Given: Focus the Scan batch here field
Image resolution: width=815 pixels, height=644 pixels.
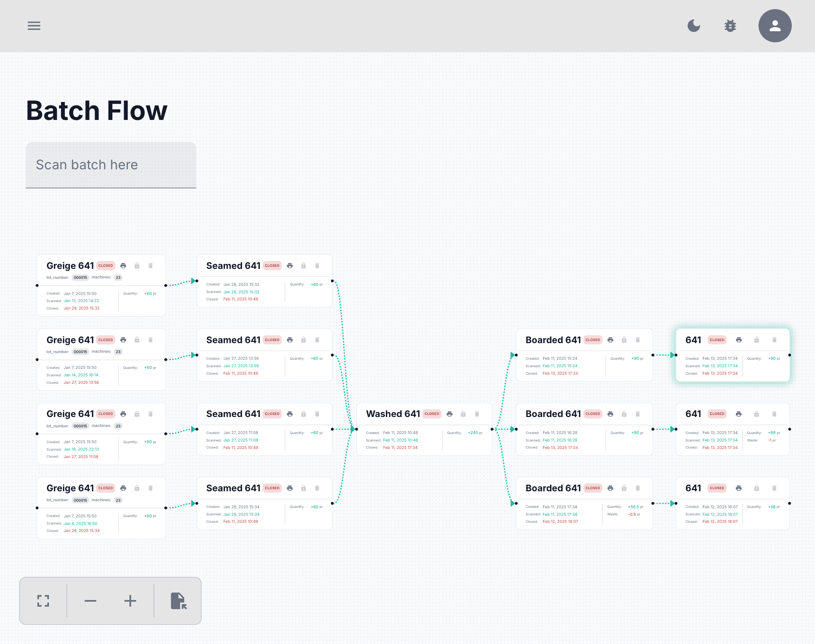Looking at the screenshot, I should [x=111, y=165].
